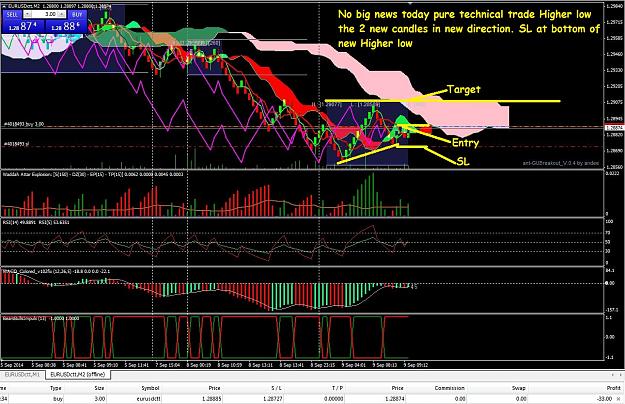The height and width of the screenshot is (404, 625).
Task: Click the current price marker on price scale
Action: click(614, 128)
